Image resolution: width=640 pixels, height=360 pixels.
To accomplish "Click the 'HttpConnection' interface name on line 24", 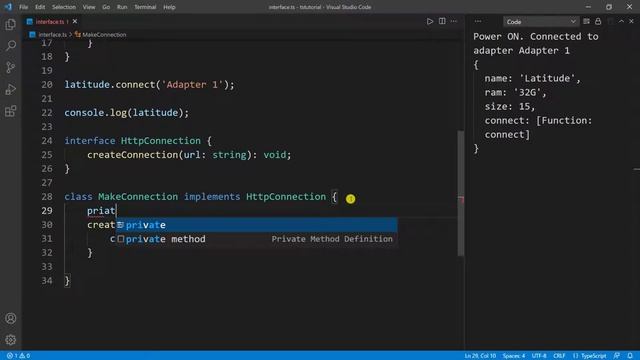I will [161, 141].
